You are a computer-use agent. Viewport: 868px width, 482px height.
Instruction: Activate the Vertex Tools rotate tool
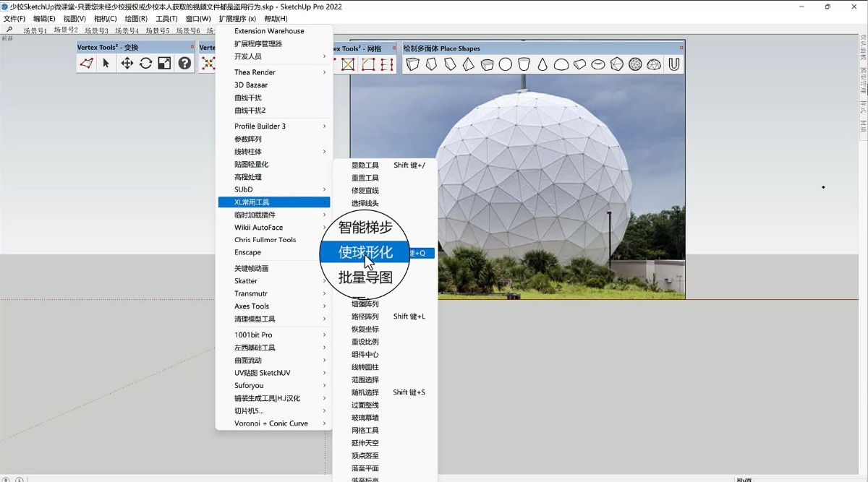(145, 64)
